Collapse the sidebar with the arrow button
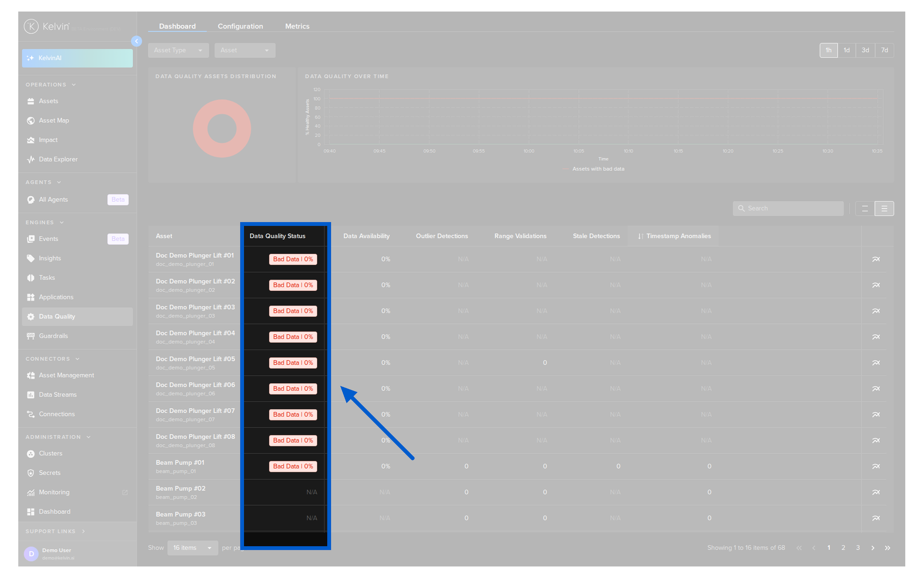This screenshot has width=924, height=578. pos(137,41)
